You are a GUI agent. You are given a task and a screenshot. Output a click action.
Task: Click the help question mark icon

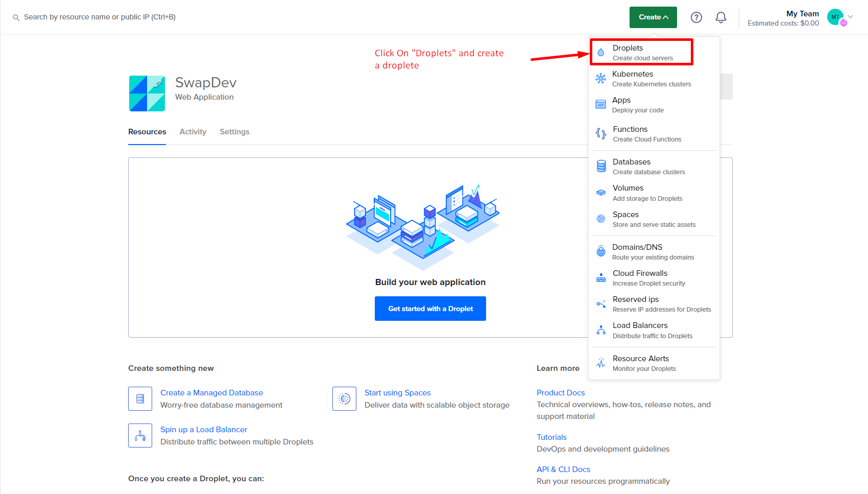click(696, 17)
